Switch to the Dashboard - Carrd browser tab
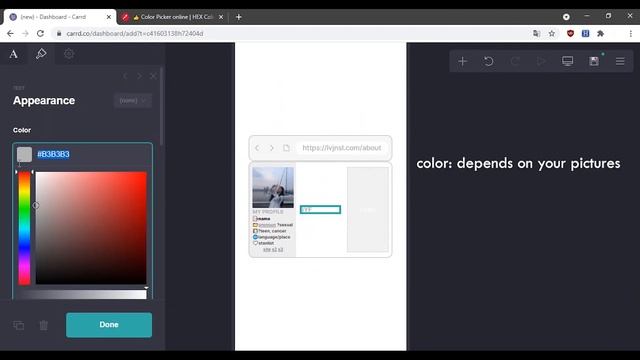This screenshot has width=640, height=360. click(x=60, y=17)
